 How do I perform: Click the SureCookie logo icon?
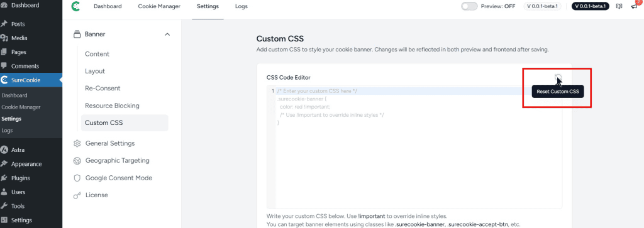pyautogui.click(x=75, y=6)
